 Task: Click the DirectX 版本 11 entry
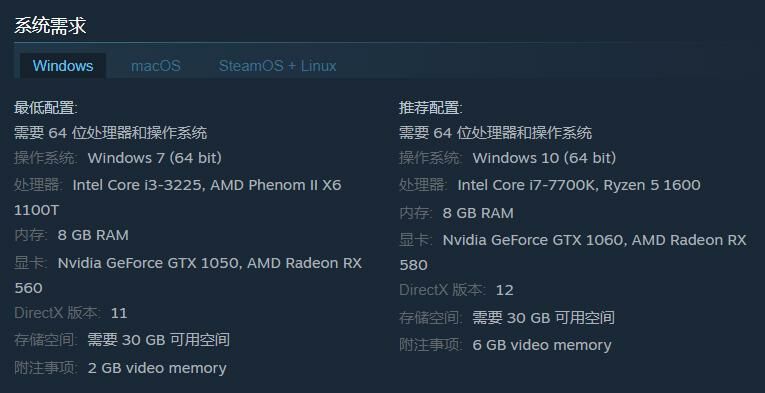click(x=71, y=313)
